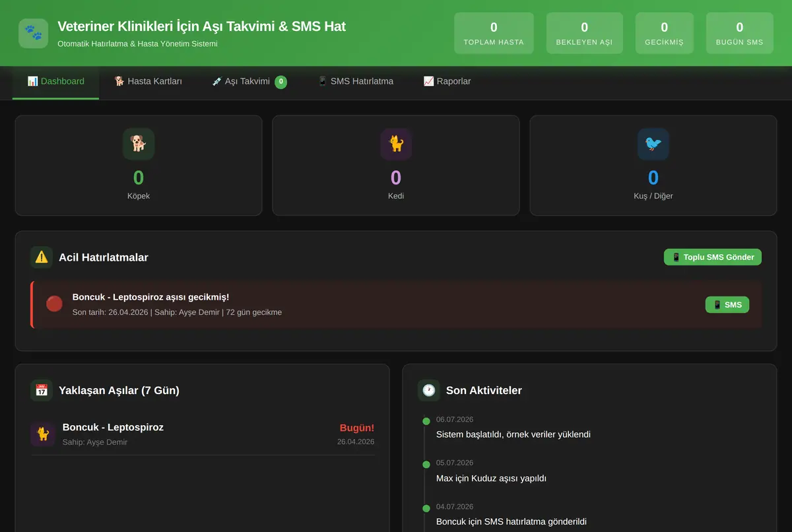
Task: Click "Sahip: Ayşe Demir" under Boncuk - Leptospiroz
Action: [95, 442]
